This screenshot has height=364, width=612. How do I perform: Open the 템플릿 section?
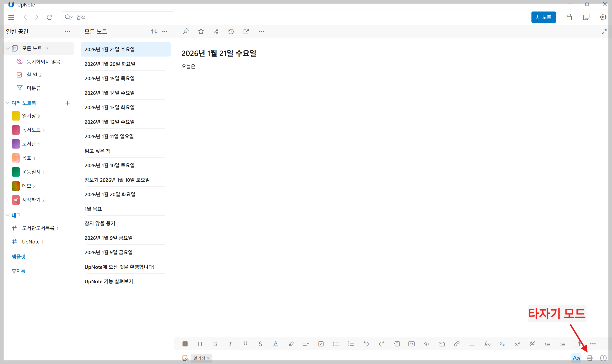[19, 257]
